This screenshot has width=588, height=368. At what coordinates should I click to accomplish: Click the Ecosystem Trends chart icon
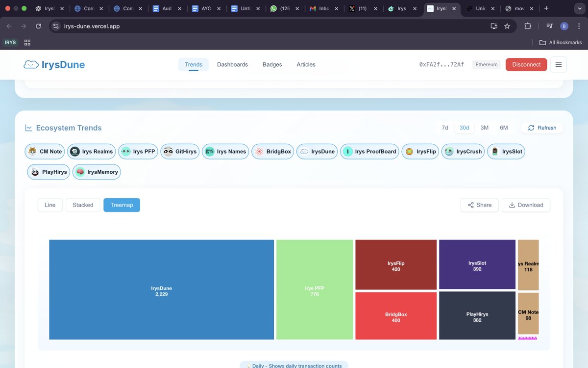click(x=28, y=128)
